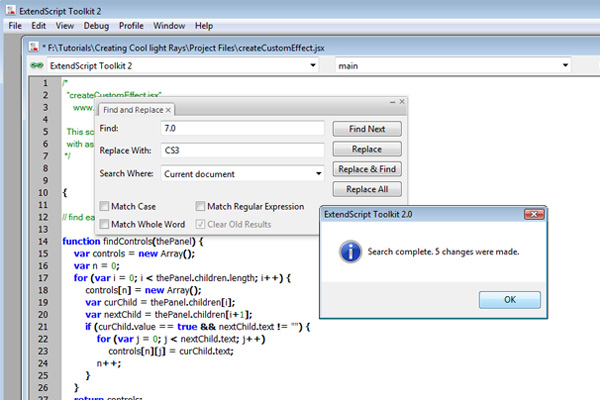The image size is (600, 400).
Task: Click the 'var curChild = thePanel.children[i];' line
Action: pos(160,302)
